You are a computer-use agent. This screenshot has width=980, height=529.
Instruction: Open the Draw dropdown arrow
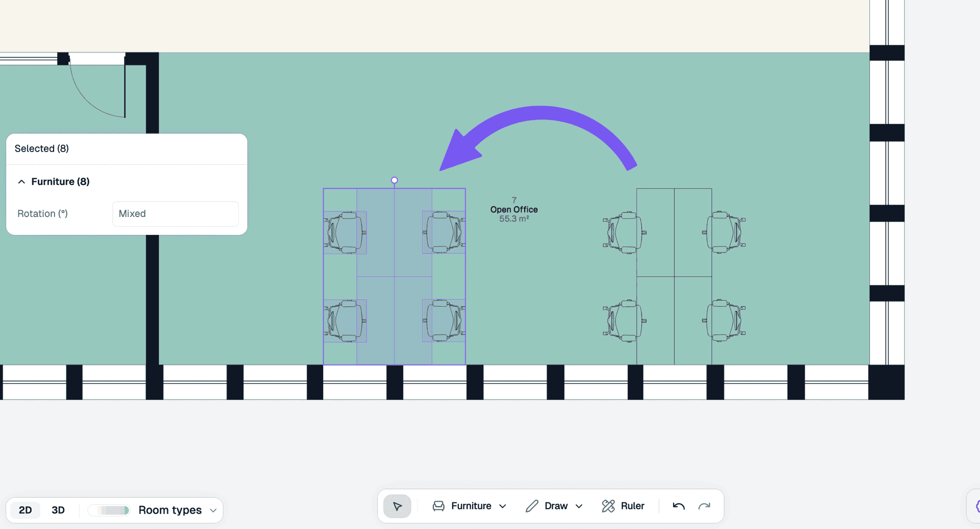pyautogui.click(x=579, y=506)
